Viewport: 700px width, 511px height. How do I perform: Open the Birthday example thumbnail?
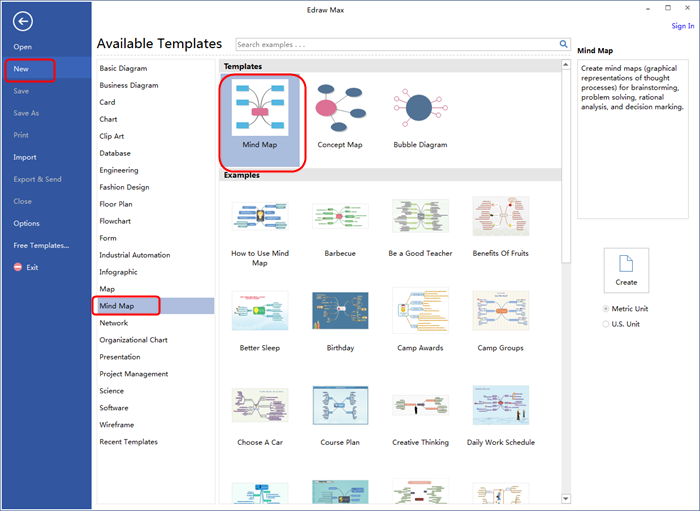pos(340,311)
